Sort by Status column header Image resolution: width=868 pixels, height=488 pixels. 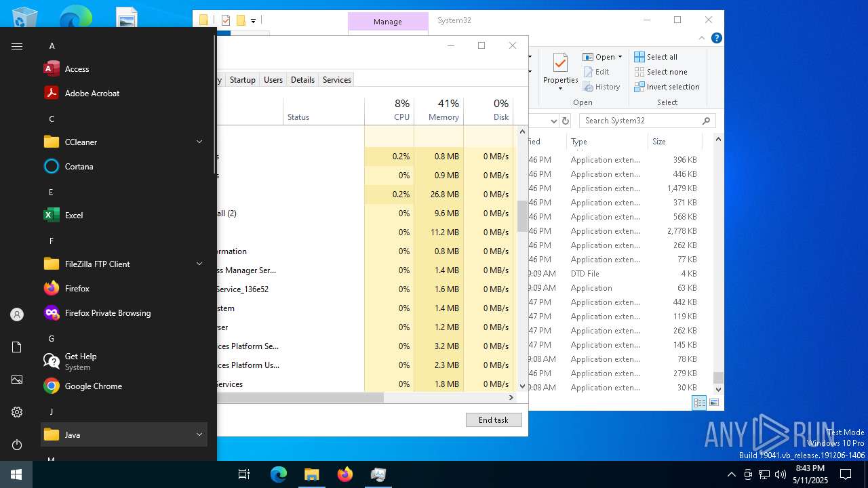click(324, 111)
